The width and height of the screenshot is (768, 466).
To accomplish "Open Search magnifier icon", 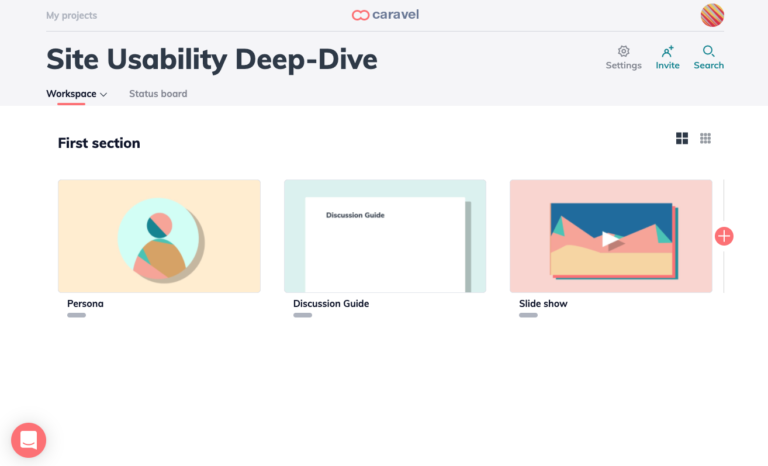I will (708, 52).
